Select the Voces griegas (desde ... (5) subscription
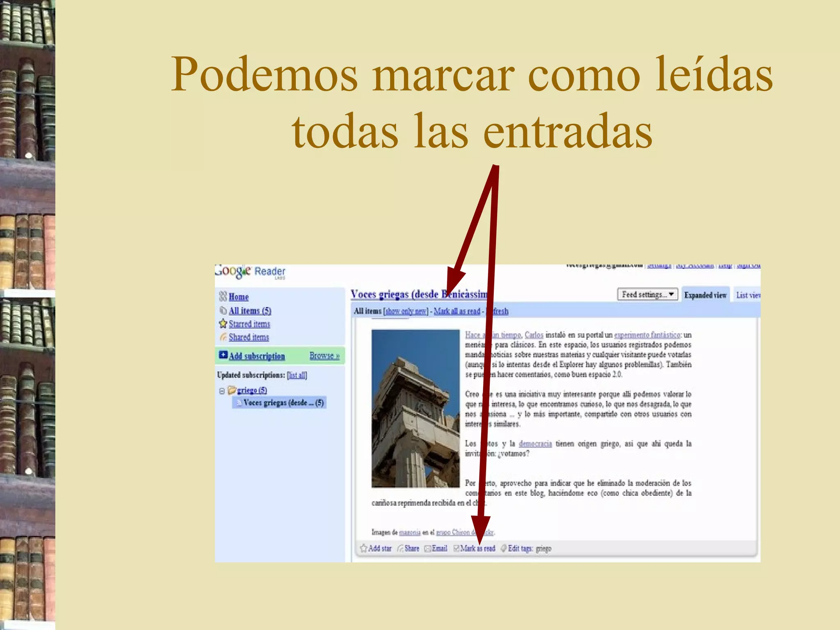Viewport: 840px width, 630px height. tap(280, 402)
